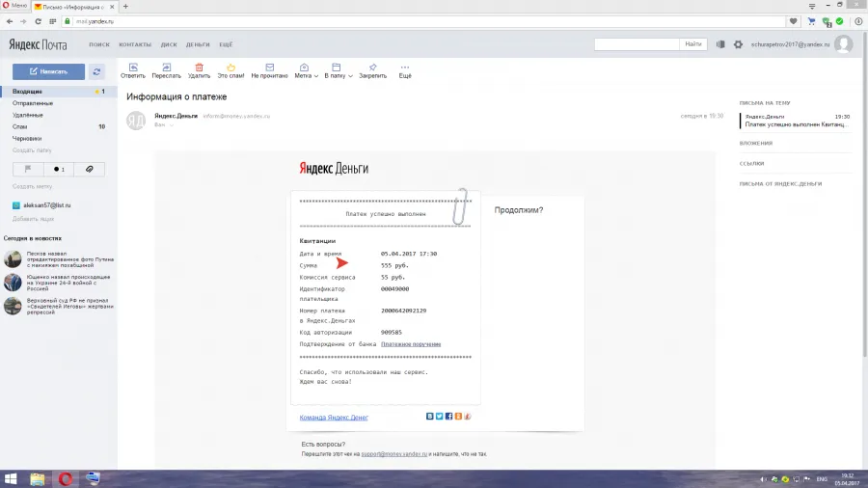Click the Яндекс Почта logo
Image resolution: width=868 pixels, height=488 pixels.
click(x=38, y=44)
